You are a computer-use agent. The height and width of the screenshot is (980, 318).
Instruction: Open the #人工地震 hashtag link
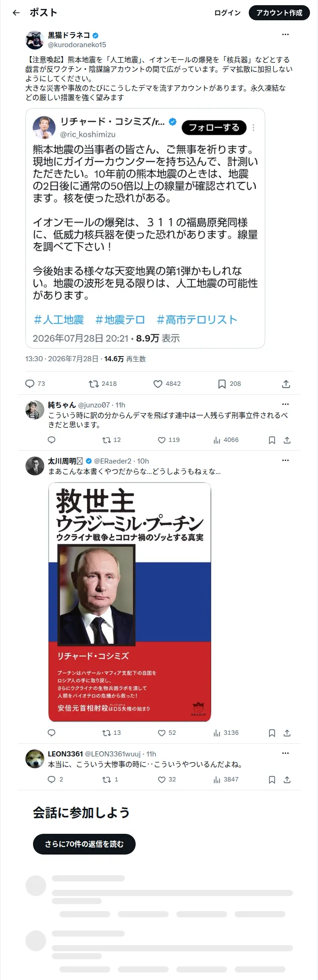59,320
